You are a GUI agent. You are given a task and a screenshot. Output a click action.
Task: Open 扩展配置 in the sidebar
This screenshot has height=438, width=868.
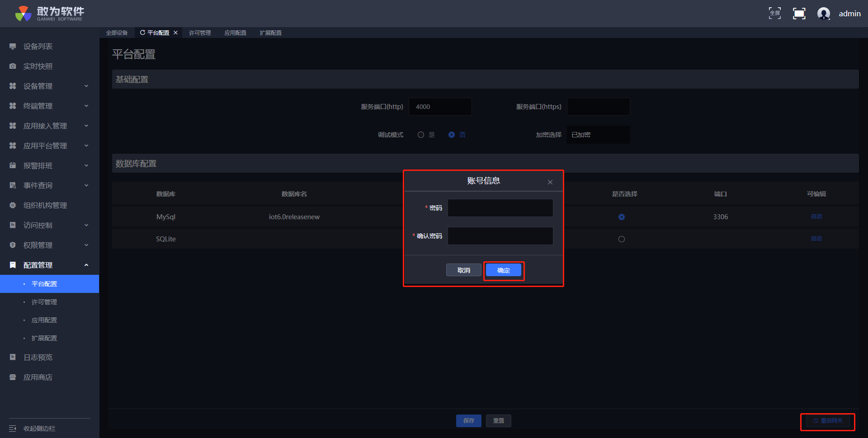(x=44, y=338)
